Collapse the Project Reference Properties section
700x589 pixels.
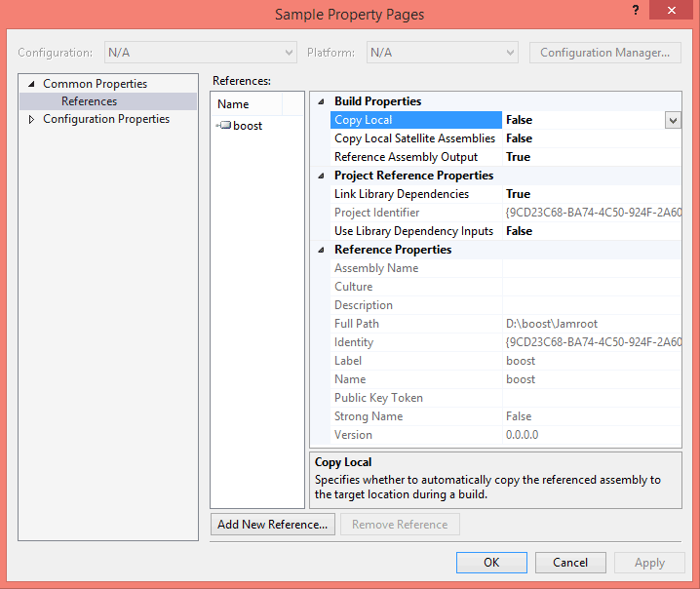[x=321, y=176]
